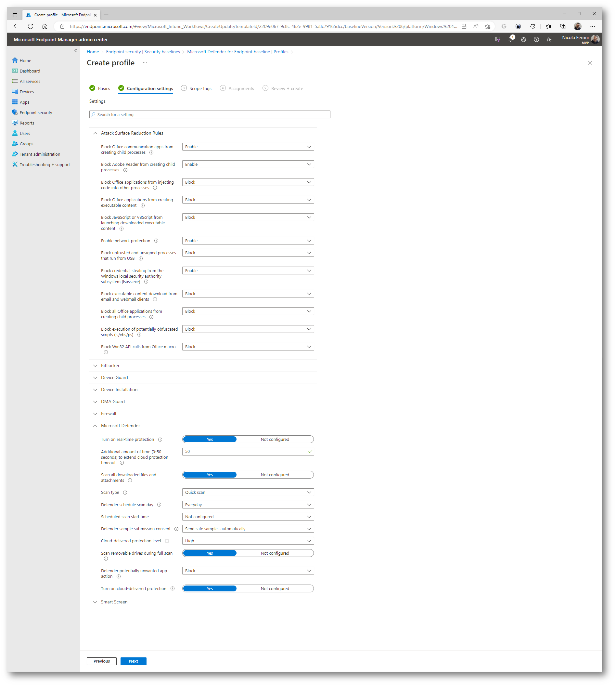Set Scan removable drives to Not configured

[x=275, y=553]
